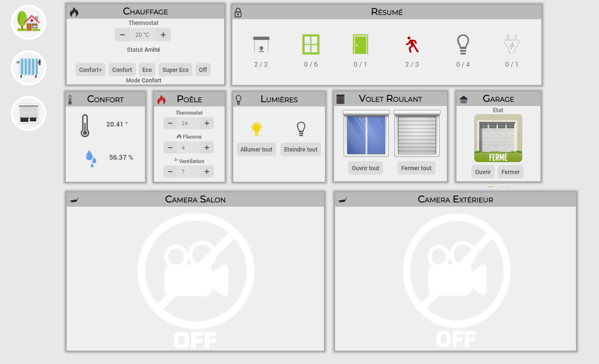Click the power plug icon in Résumé
Image resolution: width=599 pixels, height=364 pixels.
(x=512, y=45)
